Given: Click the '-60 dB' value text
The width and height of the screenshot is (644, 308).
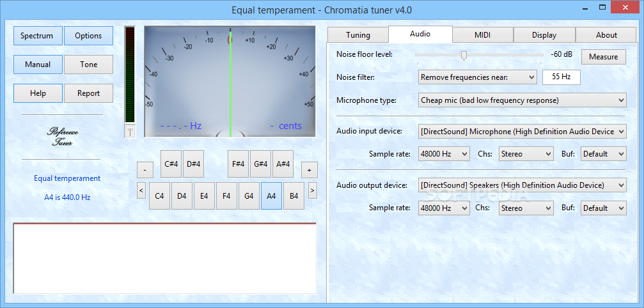Looking at the screenshot, I should (x=562, y=54).
